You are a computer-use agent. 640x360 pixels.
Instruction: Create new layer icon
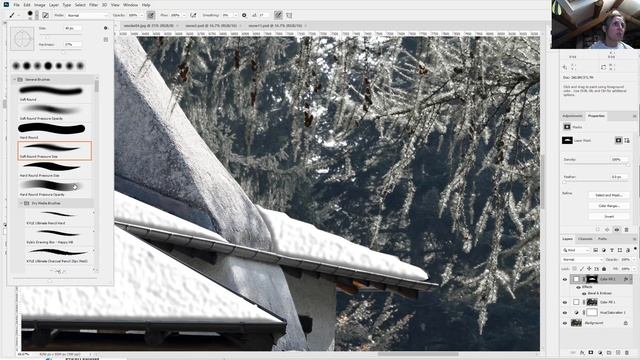(618, 352)
